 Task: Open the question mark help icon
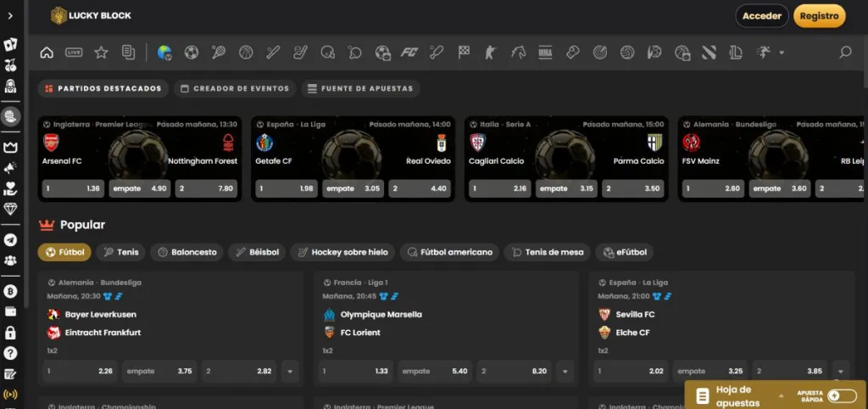coord(10,354)
